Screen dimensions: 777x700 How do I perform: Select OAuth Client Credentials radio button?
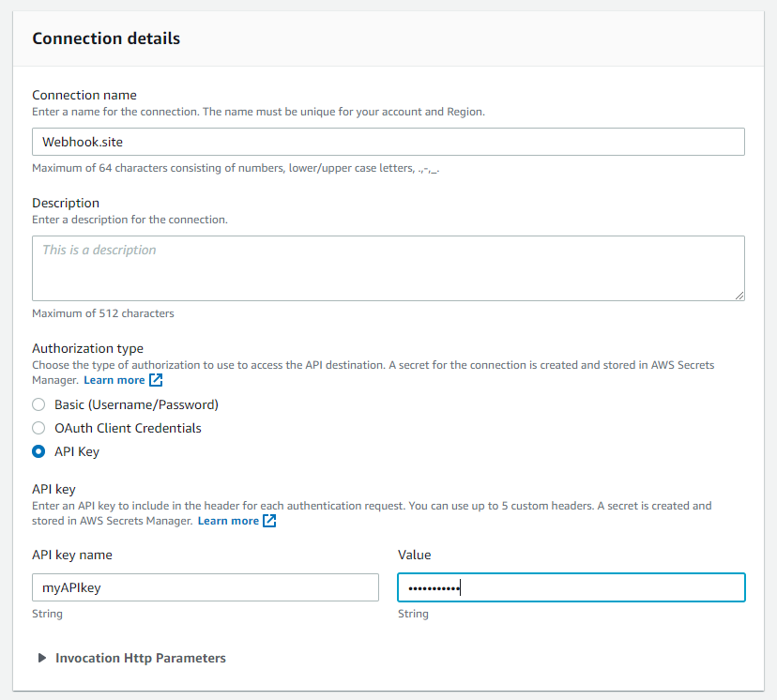tap(38, 428)
